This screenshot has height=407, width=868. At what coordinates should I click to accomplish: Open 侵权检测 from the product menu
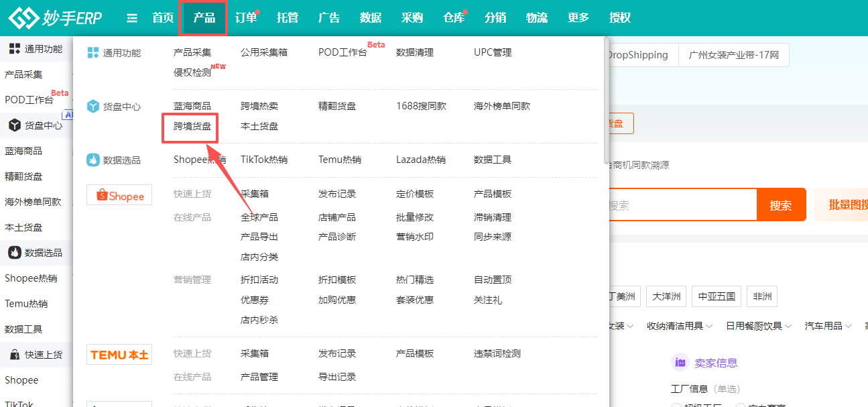(x=192, y=72)
